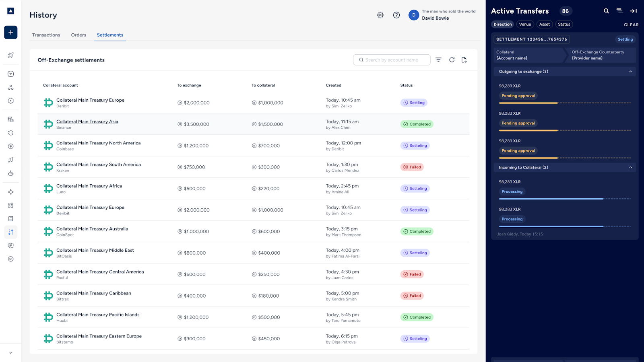644x362 pixels.
Task: Click the export document icon
Action: tap(464, 60)
